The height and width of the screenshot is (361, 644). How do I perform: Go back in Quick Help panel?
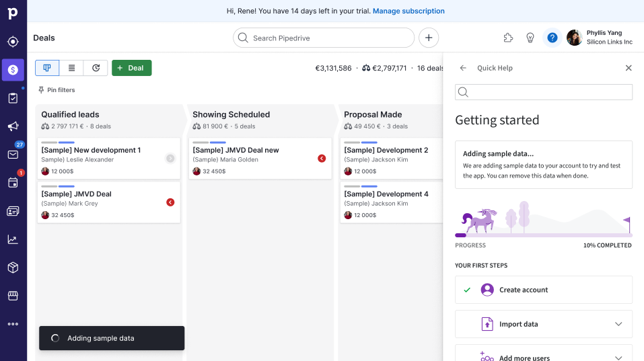[x=463, y=68]
